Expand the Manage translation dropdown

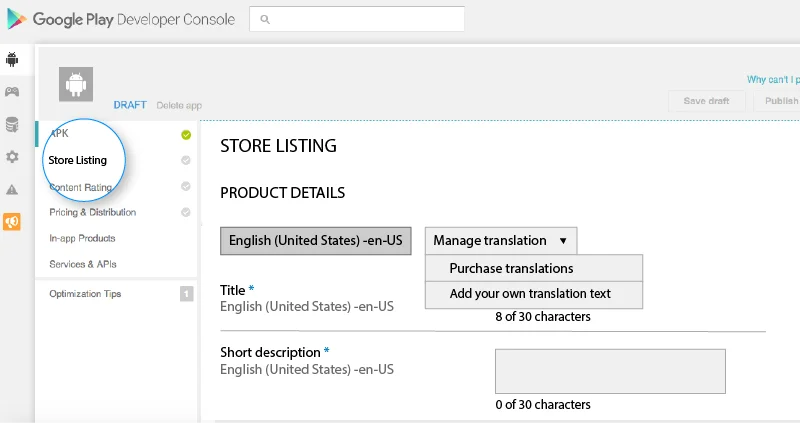(x=500, y=241)
